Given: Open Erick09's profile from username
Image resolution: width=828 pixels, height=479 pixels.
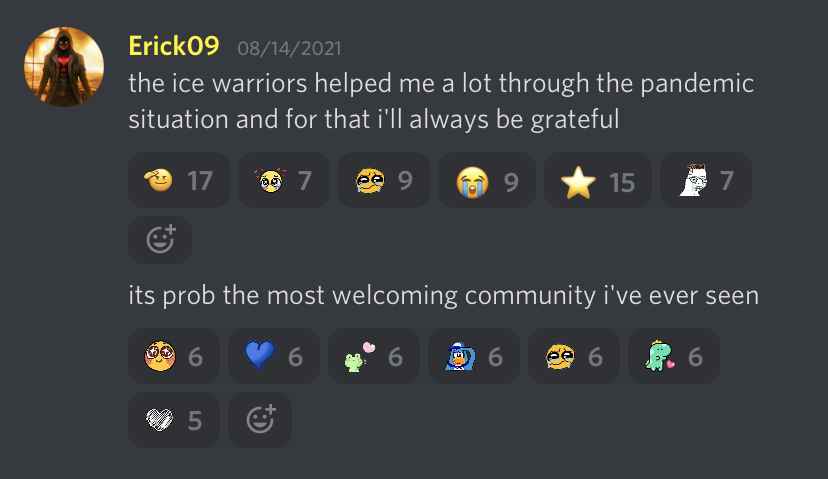Looking at the screenshot, I should [174, 46].
